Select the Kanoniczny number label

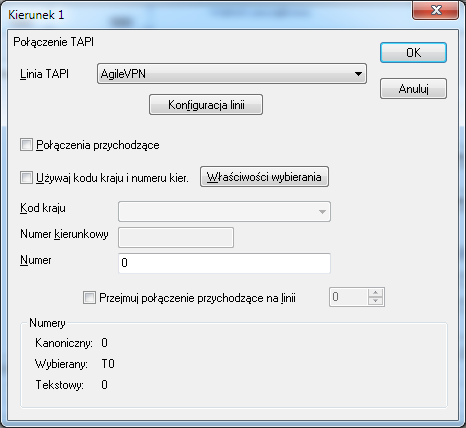(64, 343)
